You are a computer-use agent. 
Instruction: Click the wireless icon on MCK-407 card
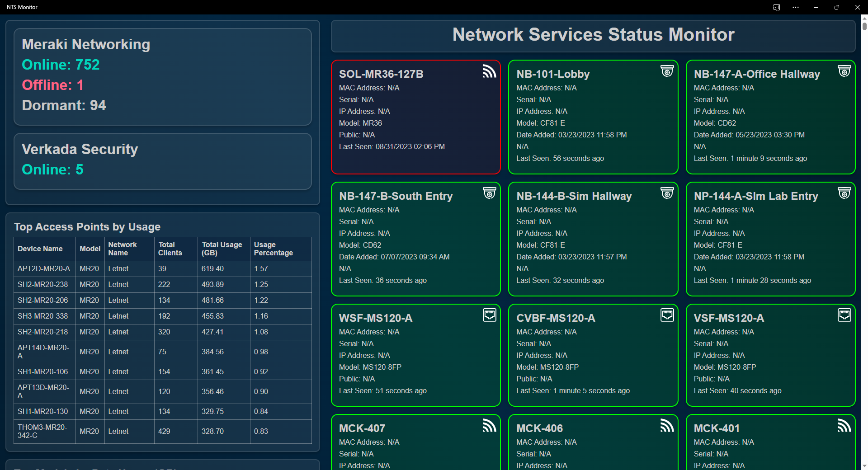489,426
